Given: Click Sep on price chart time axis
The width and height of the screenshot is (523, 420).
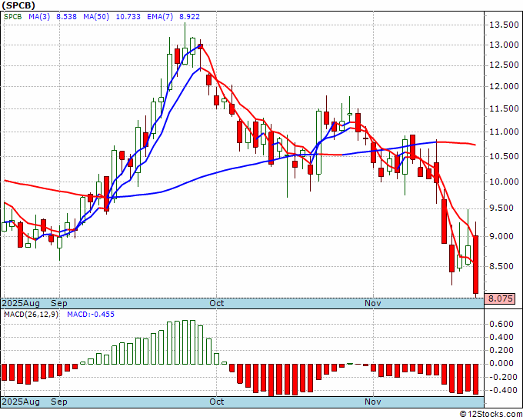Looking at the screenshot, I should [x=59, y=303].
